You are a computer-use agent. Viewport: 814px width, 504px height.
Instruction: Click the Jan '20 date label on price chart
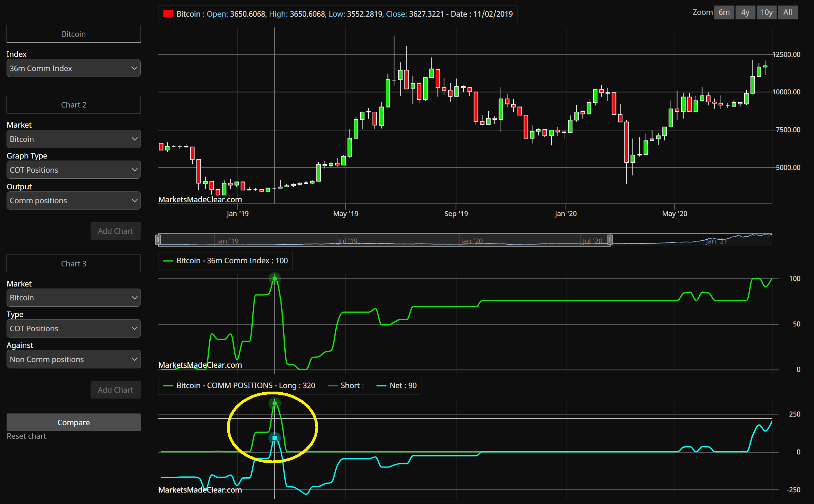click(x=566, y=214)
